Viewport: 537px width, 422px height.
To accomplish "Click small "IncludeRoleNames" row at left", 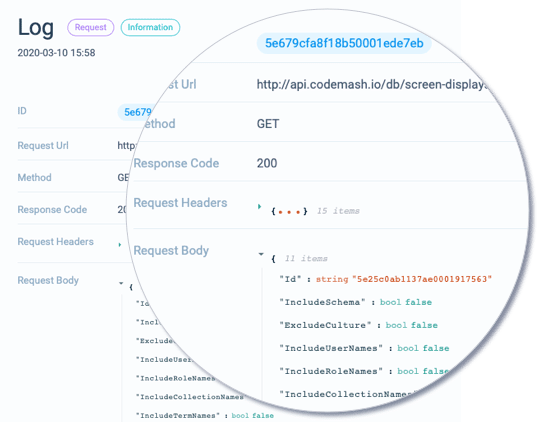I will (176, 378).
